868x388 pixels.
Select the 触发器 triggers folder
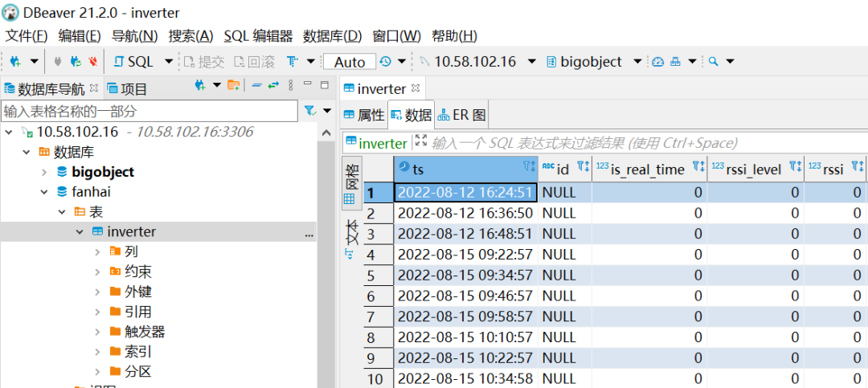tap(145, 332)
